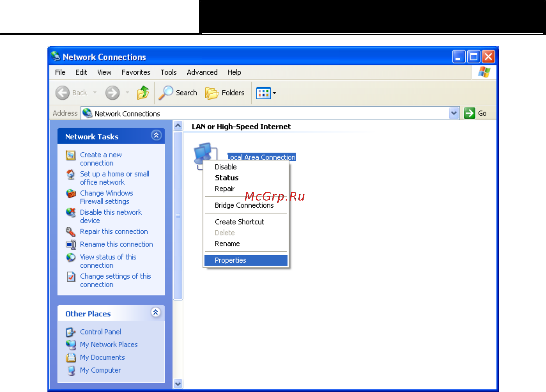Click the Forward arrow icon
Viewport: 546px width, 392px height.
pyautogui.click(x=112, y=93)
